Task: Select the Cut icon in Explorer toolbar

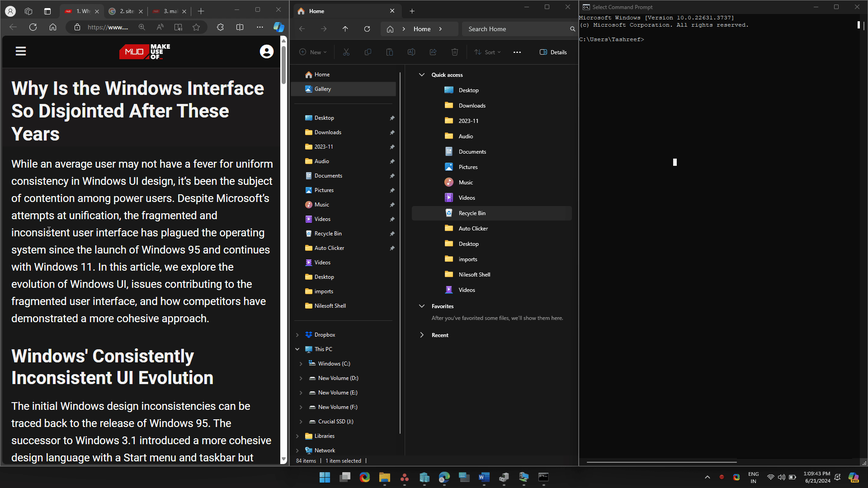Action: [346, 52]
